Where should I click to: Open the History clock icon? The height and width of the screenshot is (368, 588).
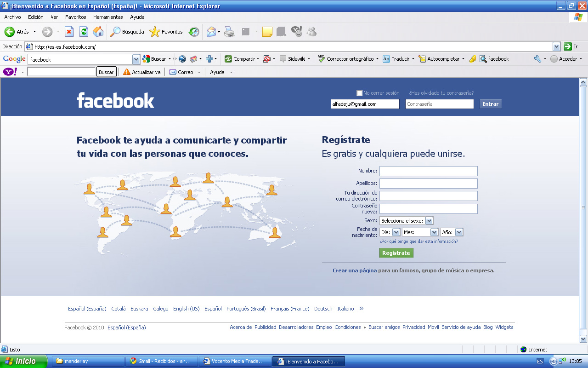tap(194, 32)
